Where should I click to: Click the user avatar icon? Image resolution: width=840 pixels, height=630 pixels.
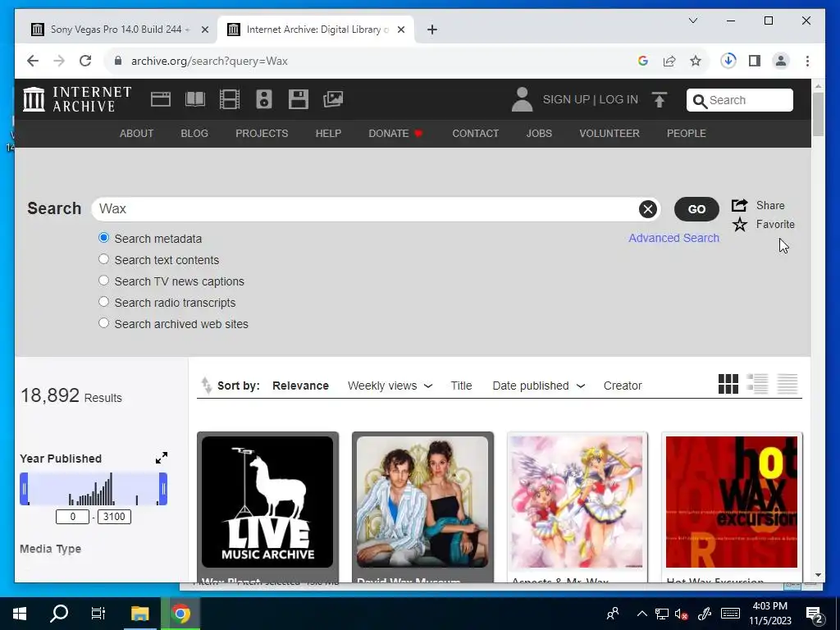coord(522,99)
